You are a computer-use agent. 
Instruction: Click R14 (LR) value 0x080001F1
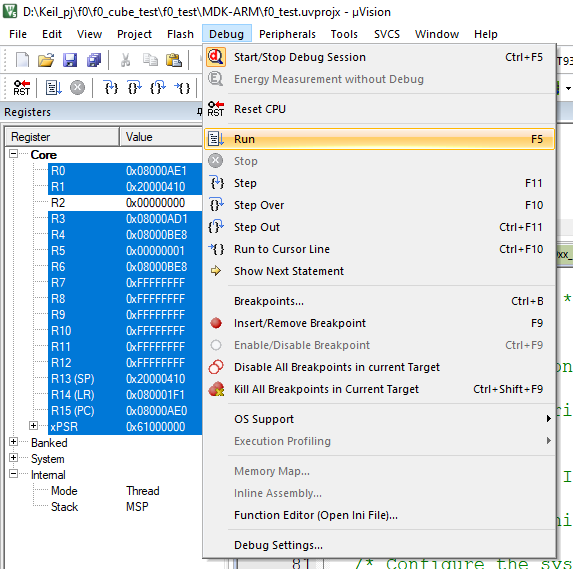click(x=155, y=395)
